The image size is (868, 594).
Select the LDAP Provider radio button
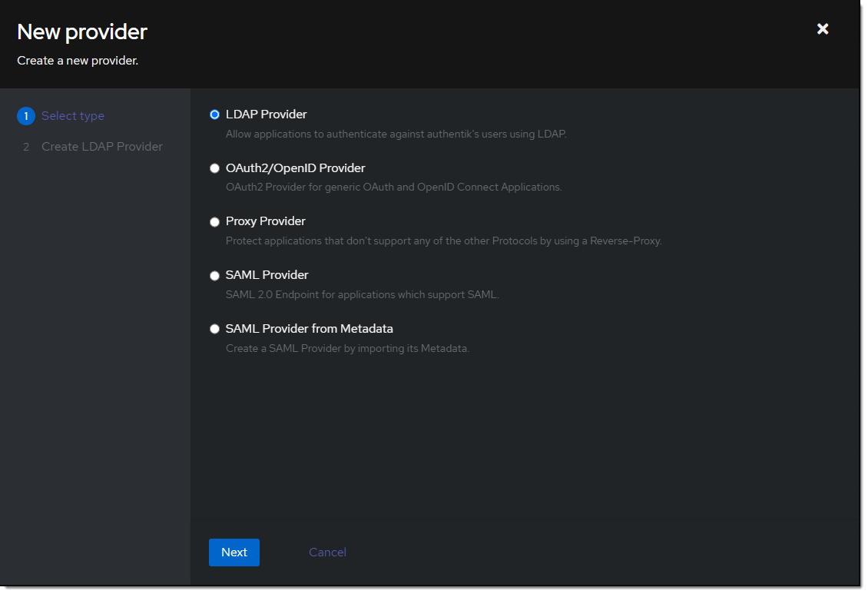(215, 114)
